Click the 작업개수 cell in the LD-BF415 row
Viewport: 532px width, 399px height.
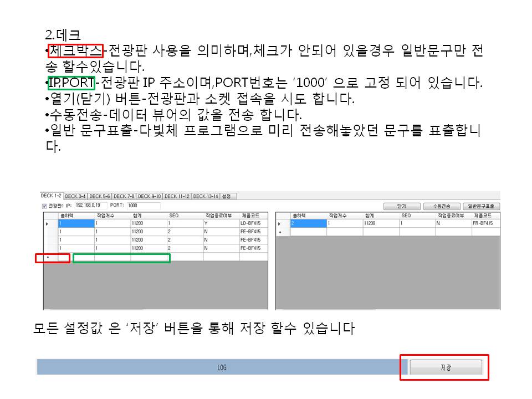tap(112, 223)
